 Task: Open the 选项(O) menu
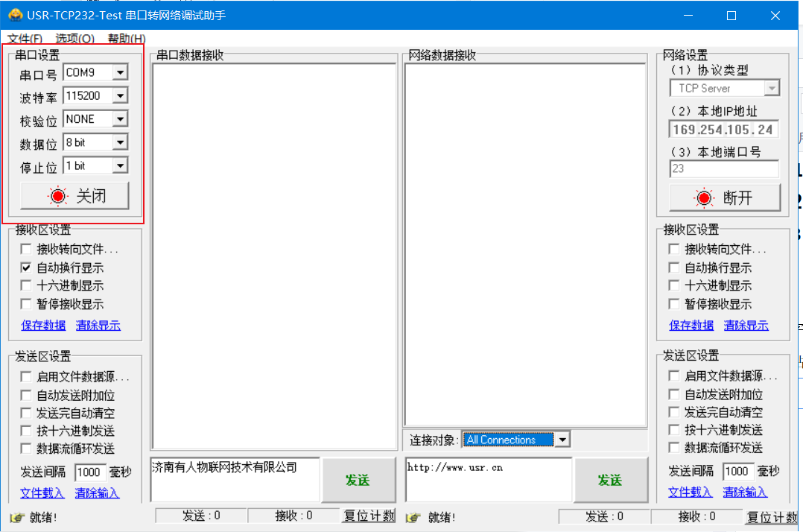[74, 39]
